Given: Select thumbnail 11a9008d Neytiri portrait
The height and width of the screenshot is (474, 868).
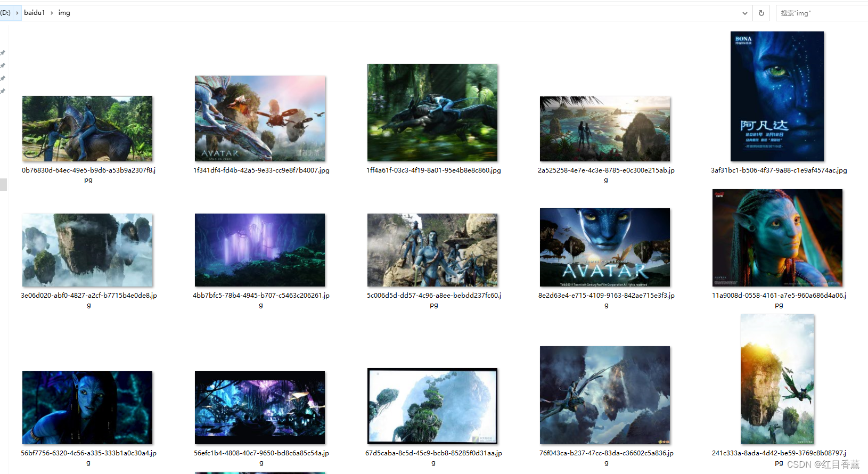Looking at the screenshot, I should [x=777, y=238].
